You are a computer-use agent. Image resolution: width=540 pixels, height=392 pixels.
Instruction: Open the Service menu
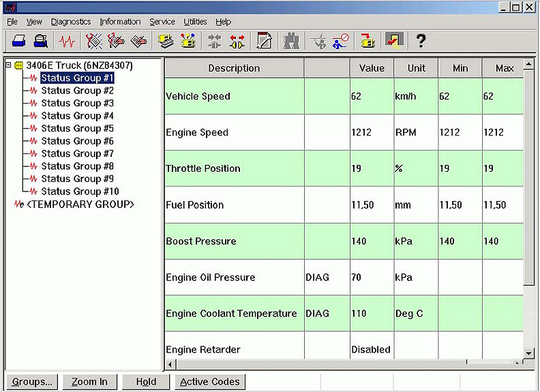tap(162, 22)
